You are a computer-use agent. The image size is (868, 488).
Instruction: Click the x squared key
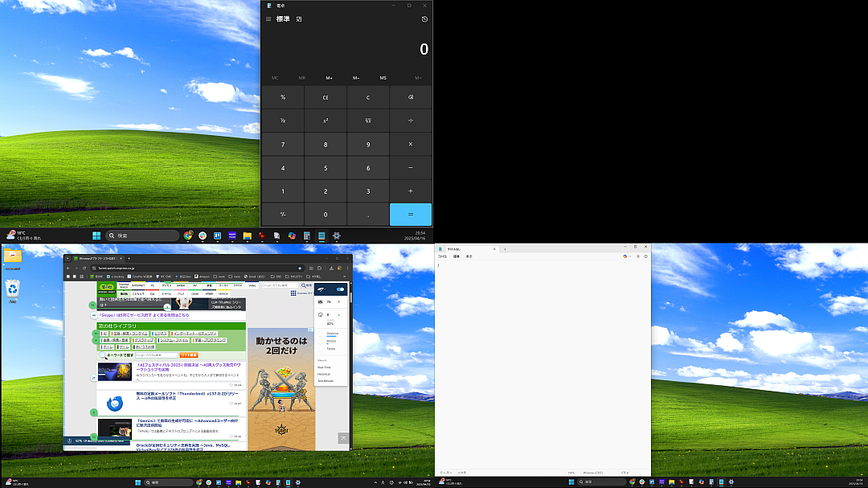click(x=325, y=121)
